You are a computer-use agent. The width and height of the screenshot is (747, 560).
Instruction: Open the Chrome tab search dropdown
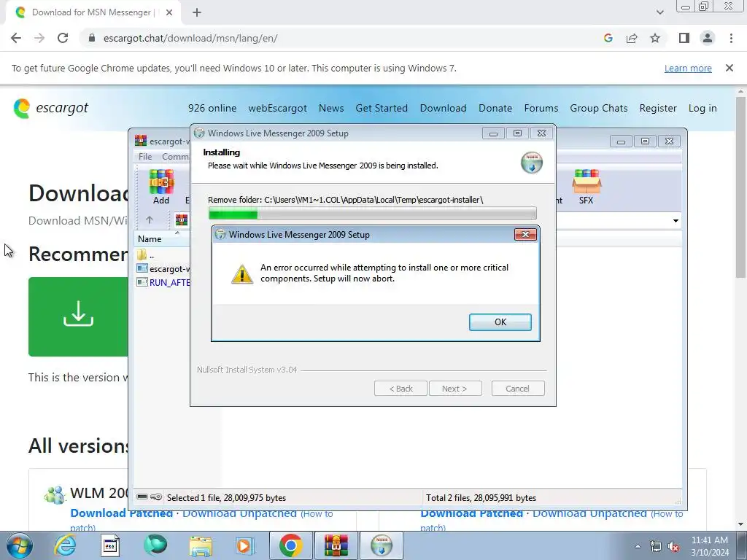[x=659, y=12]
